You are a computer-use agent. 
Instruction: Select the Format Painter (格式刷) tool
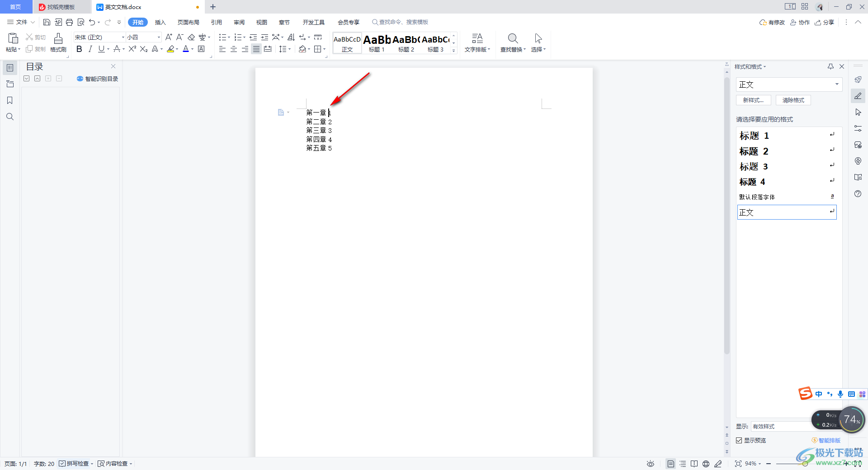(58, 42)
